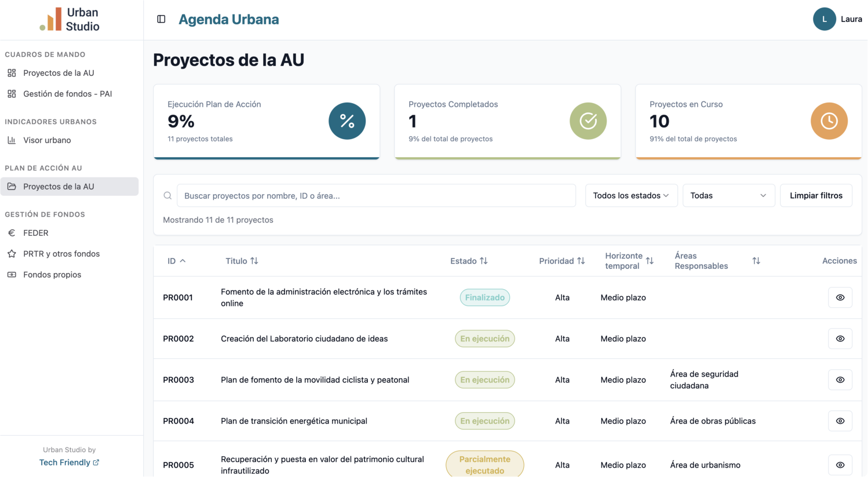Click the Urban Studio logo
The width and height of the screenshot is (868, 477).
(x=70, y=20)
